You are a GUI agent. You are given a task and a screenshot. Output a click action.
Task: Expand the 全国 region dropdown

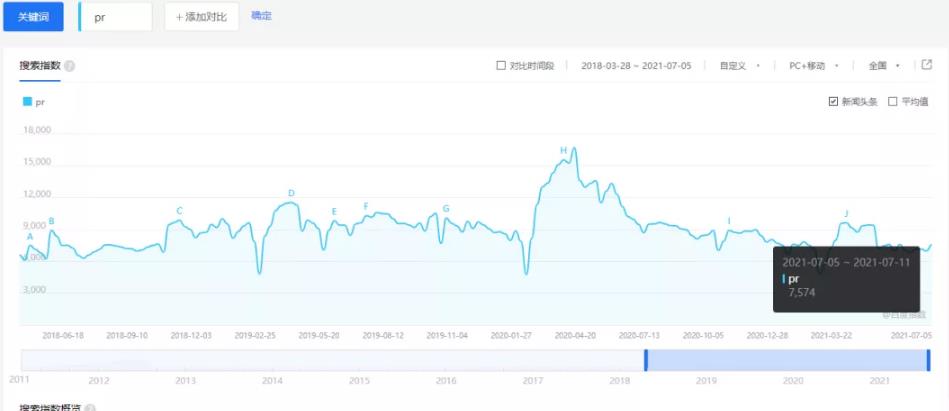click(884, 66)
